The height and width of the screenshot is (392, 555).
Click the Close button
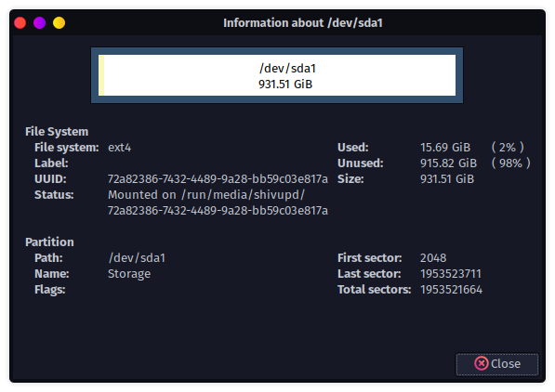497,364
